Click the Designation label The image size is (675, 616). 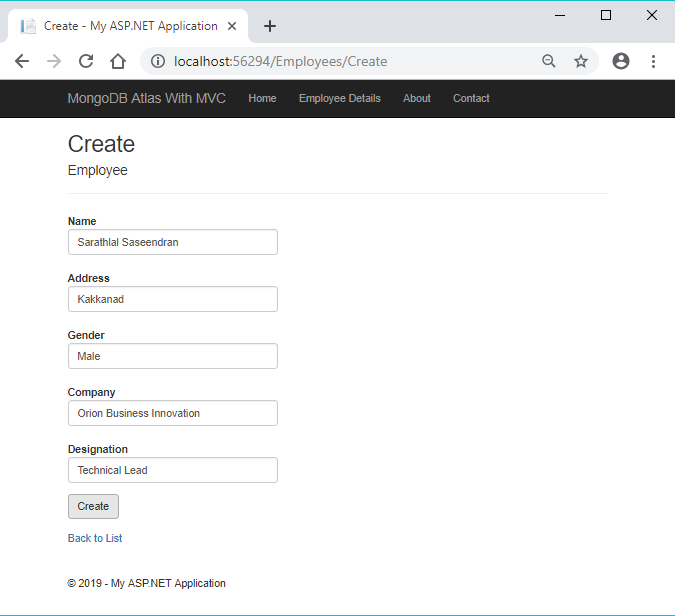coord(97,449)
